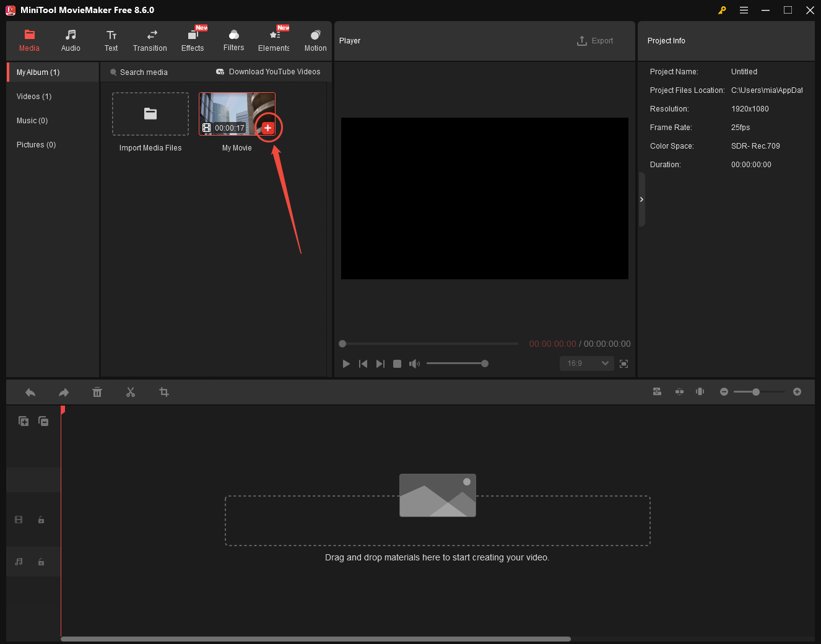Open Download YouTube Videos
The width and height of the screenshot is (821, 644).
[268, 72]
